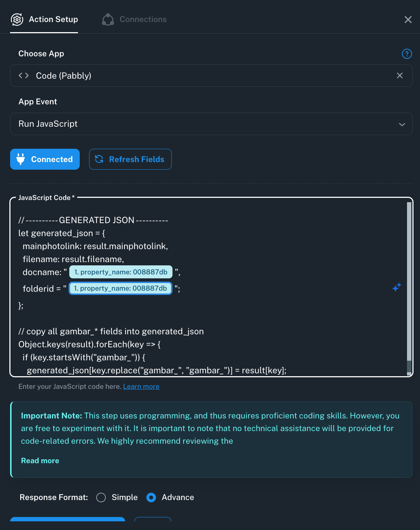Image resolution: width=420 pixels, height=530 pixels.
Task: Click the Action Setup gear icon
Action: (17, 19)
